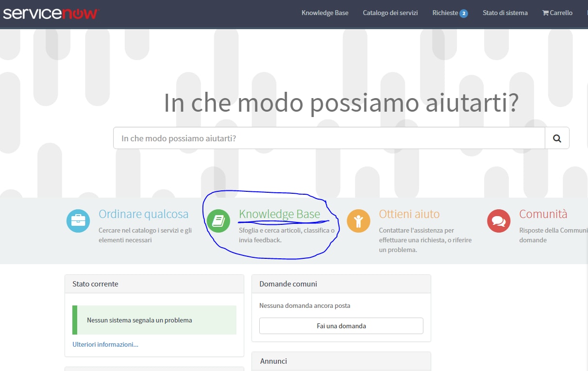
Task: Click the Stato corrente panel header
Action: tap(154, 284)
